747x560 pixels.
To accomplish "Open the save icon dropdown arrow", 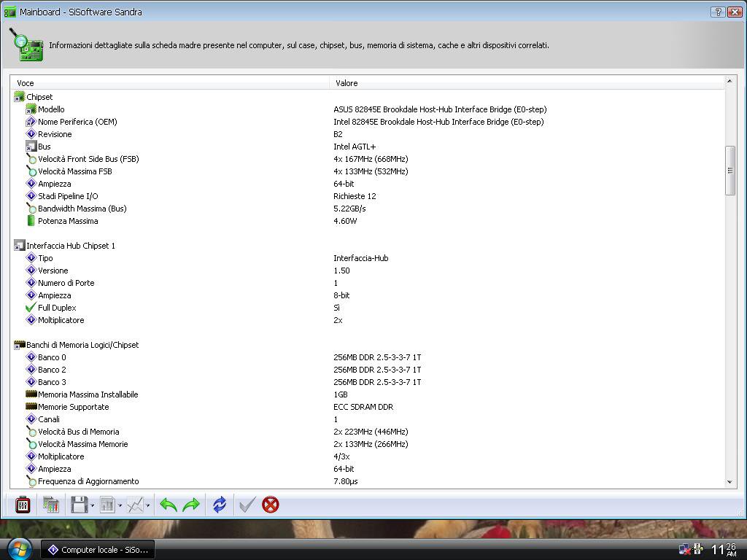I will coord(92,505).
